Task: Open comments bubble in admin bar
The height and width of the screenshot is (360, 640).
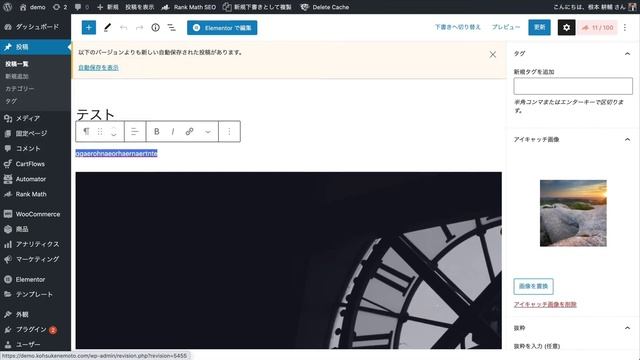Action: click(82, 7)
